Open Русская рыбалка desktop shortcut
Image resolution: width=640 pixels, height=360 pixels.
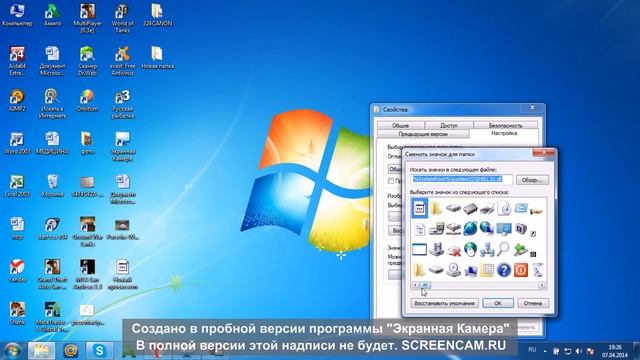pyautogui.click(x=122, y=104)
